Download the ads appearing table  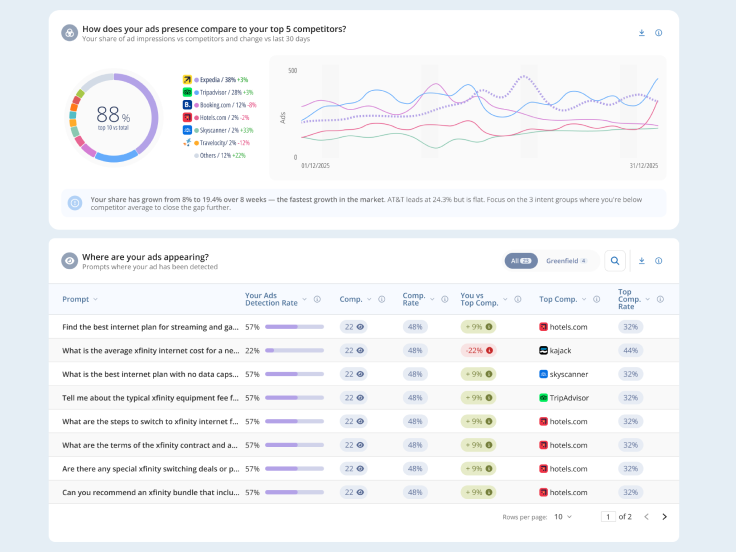coord(642,261)
